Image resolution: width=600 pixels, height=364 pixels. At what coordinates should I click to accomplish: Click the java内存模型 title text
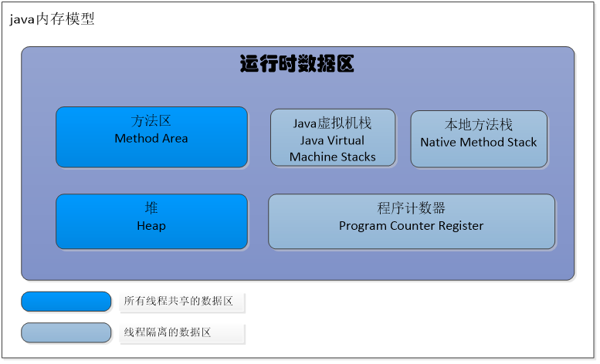[52, 19]
